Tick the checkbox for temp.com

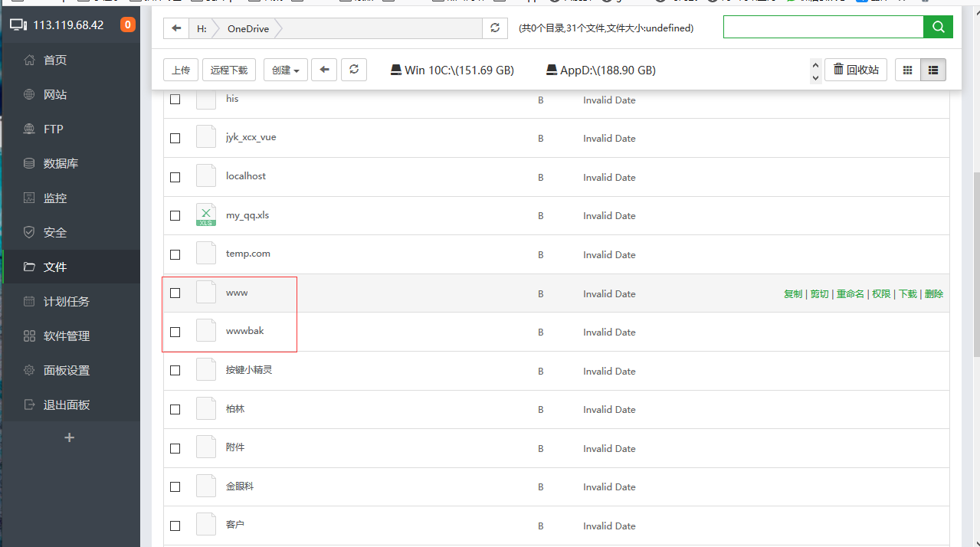[175, 254]
